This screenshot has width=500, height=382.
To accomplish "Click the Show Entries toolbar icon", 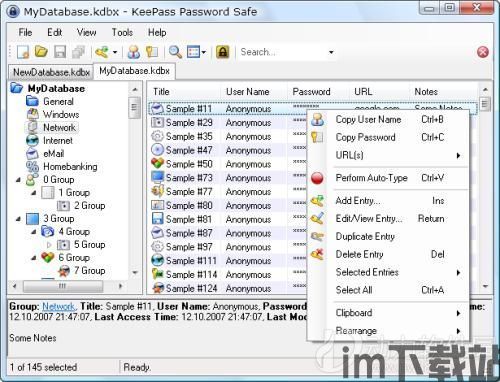I will click(193, 52).
